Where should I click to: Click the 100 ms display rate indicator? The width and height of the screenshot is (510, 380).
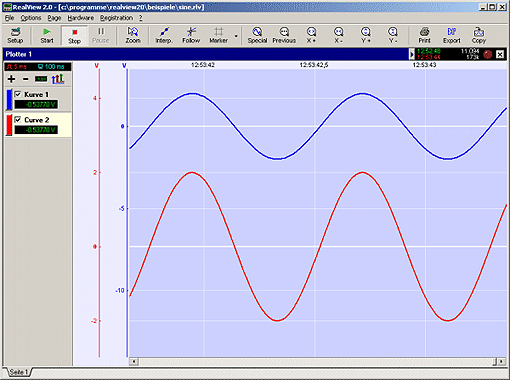click(x=51, y=67)
